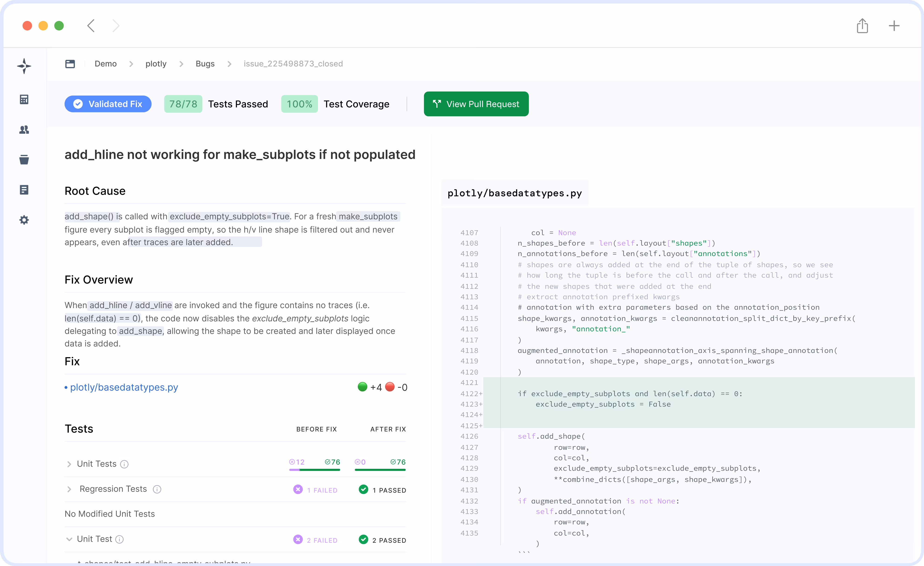Click the Unit Test 2 PASSED check icon
924x566 pixels.
[363, 539]
